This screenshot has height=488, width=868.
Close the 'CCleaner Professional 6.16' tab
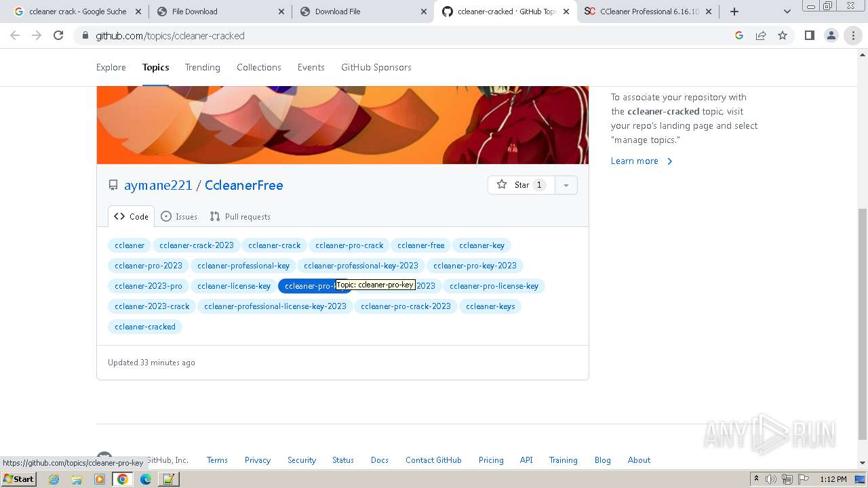(x=709, y=12)
